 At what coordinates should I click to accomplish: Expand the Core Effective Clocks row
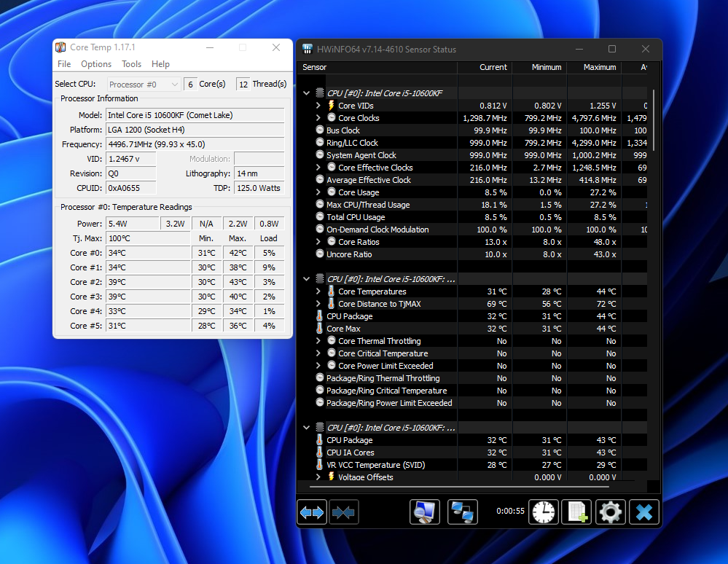click(x=318, y=167)
